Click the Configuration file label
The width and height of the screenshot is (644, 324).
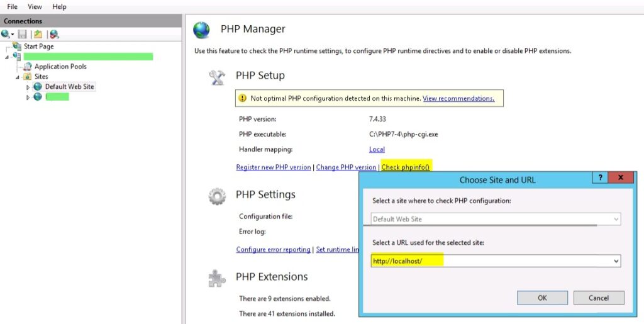(266, 216)
